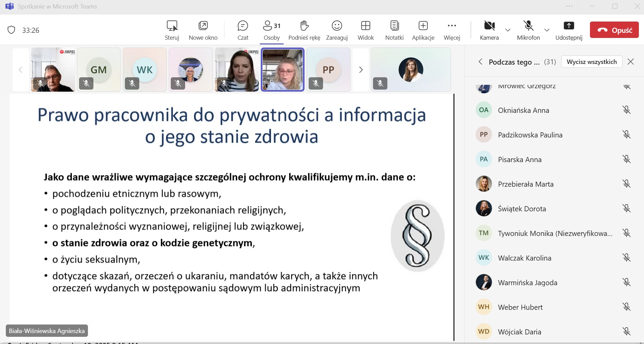
Task: Open the Czat chat panel
Action: (243, 30)
